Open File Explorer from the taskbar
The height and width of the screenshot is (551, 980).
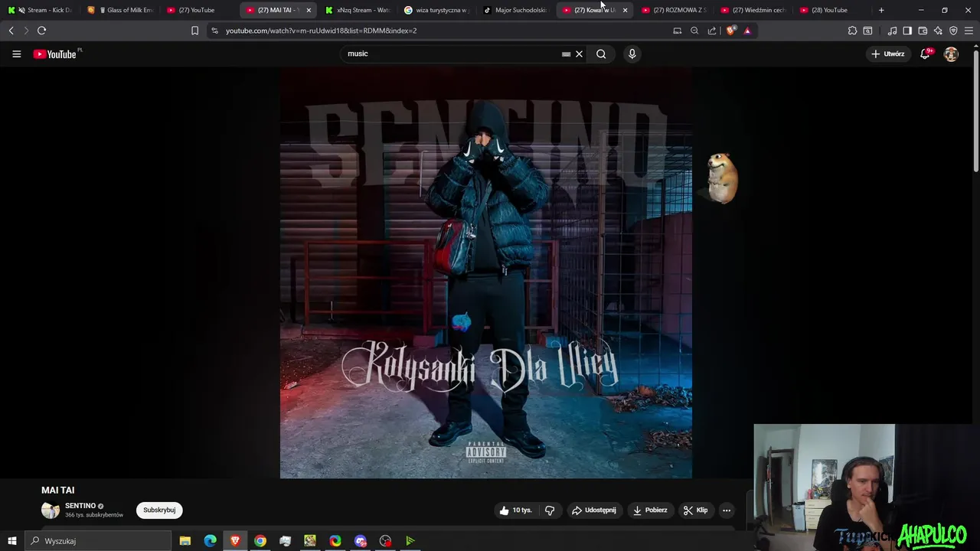[185, 541]
